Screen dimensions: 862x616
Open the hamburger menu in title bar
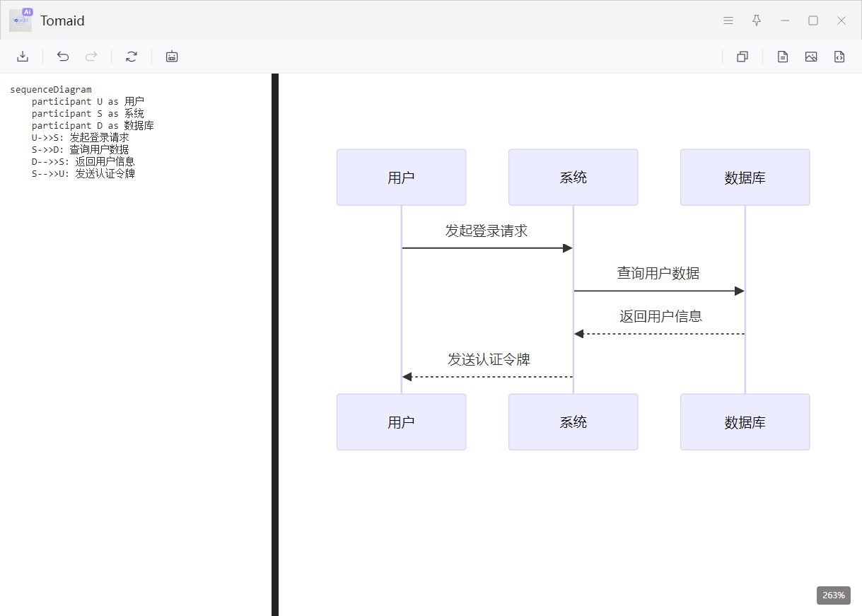click(728, 21)
